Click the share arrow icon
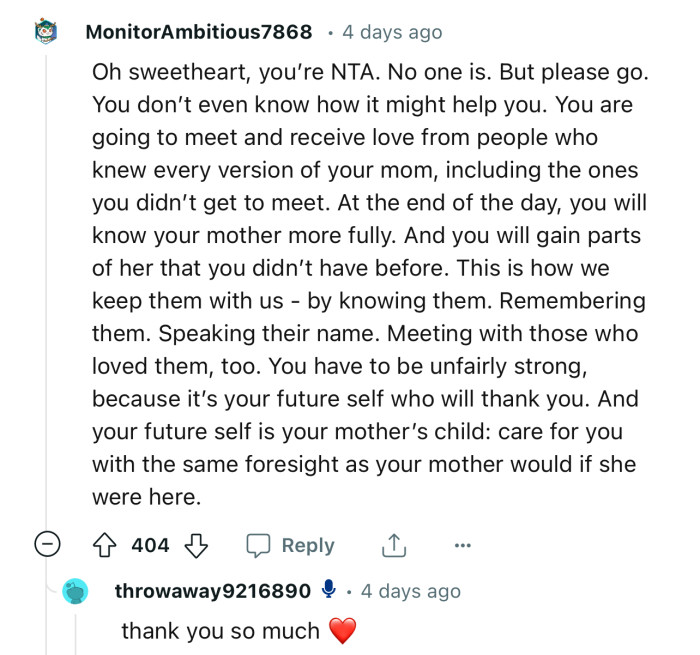The height and width of the screenshot is (655, 700). pos(395,545)
